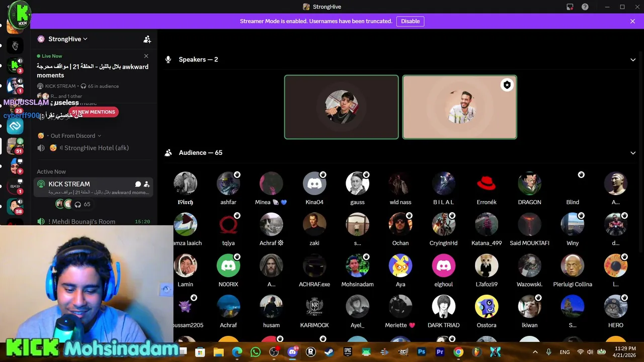Open File Explorer from the taskbar

pos(218,352)
